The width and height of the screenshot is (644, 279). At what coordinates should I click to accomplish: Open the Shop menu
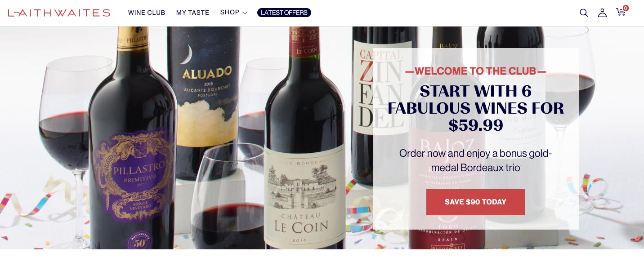pyautogui.click(x=230, y=13)
